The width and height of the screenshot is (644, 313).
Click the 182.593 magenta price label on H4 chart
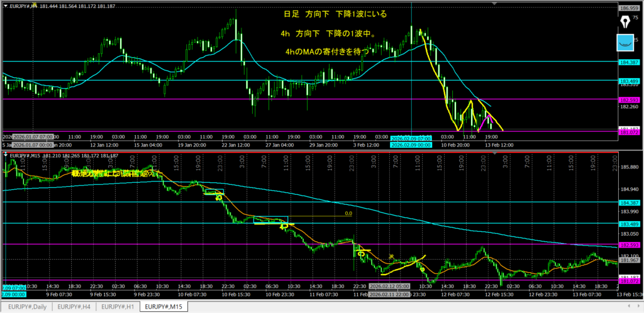click(630, 100)
